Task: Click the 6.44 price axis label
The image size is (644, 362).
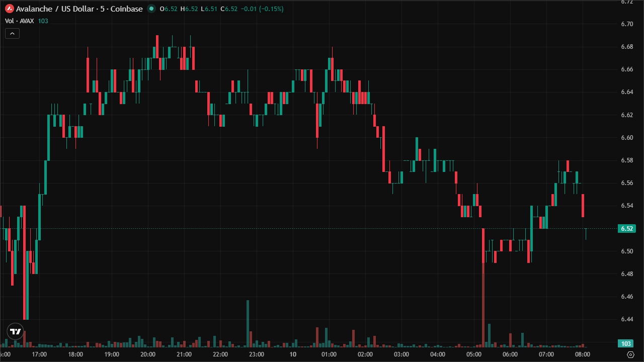Action: click(627, 319)
